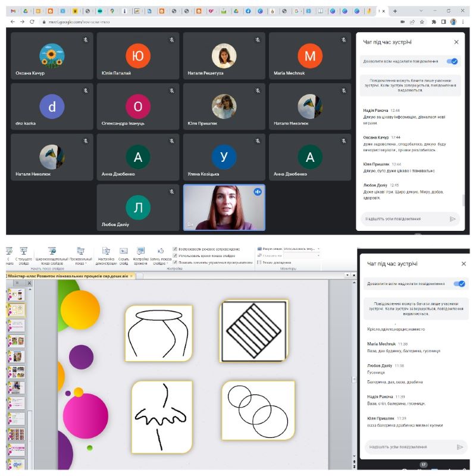Toggle Show Media Controls checkbox
Image resolution: width=476 pixels, height=476 pixels.
tap(175, 262)
